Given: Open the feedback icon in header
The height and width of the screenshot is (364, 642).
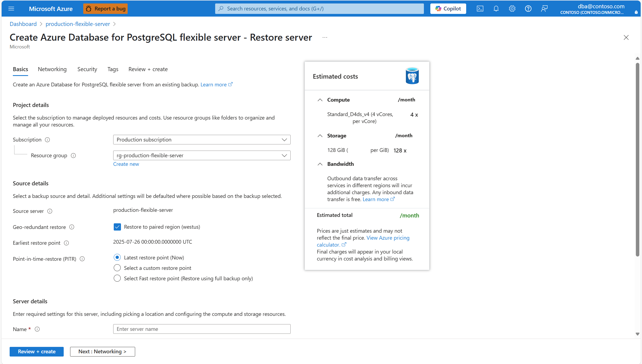Looking at the screenshot, I should pos(544,9).
